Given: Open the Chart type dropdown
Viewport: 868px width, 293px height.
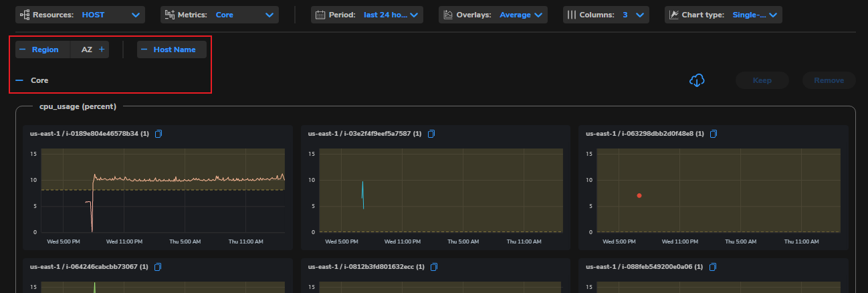Looking at the screenshot, I should pyautogui.click(x=724, y=15).
